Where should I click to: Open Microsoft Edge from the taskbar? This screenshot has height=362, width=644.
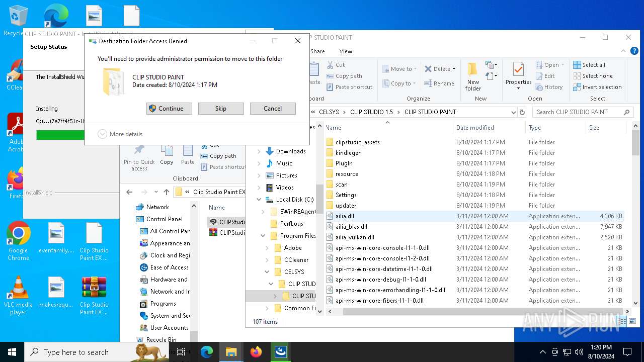(207, 352)
